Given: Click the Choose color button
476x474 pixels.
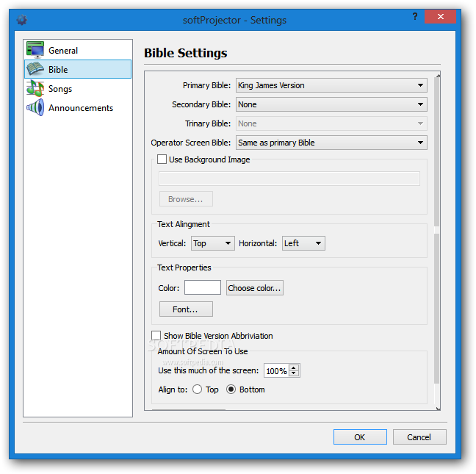Looking at the screenshot, I should coord(255,288).
